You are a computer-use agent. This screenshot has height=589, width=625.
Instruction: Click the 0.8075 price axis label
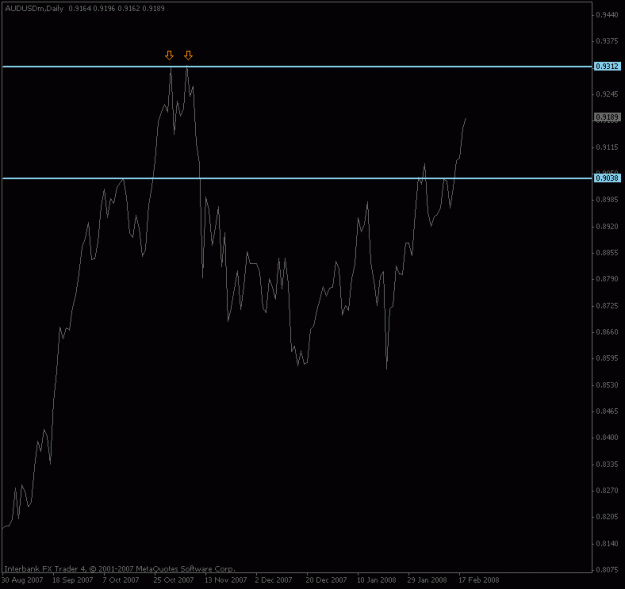(x=607, y=570)
